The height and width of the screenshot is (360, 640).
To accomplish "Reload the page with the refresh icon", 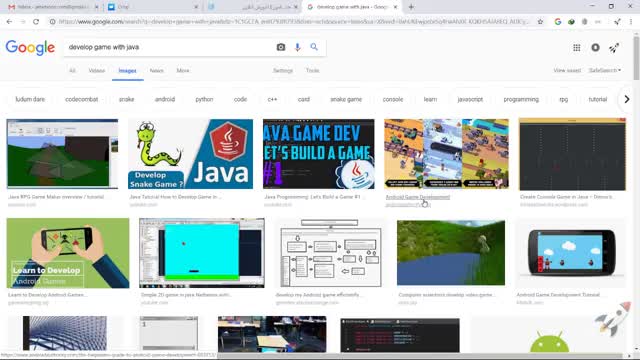I will point(36,22).
